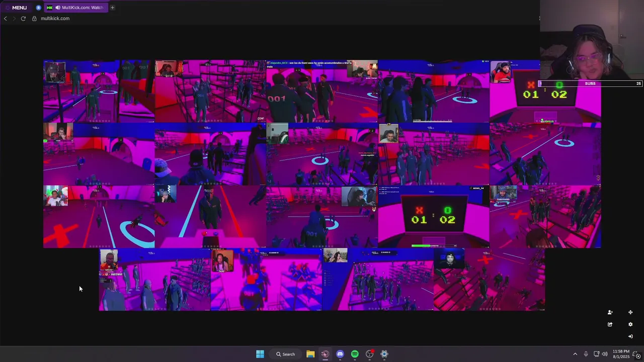Open MultiKick settings gear
Viewport: 644px width, 362px height.
tap(630, 324)
